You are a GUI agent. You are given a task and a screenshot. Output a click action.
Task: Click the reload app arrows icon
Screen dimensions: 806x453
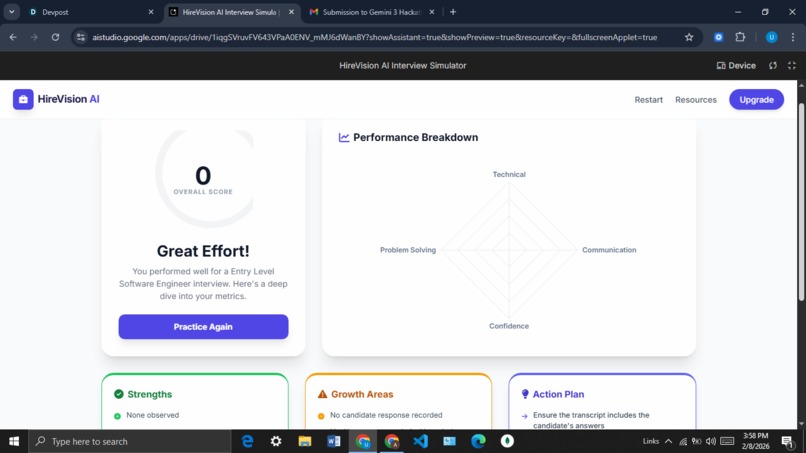(773, 65)
